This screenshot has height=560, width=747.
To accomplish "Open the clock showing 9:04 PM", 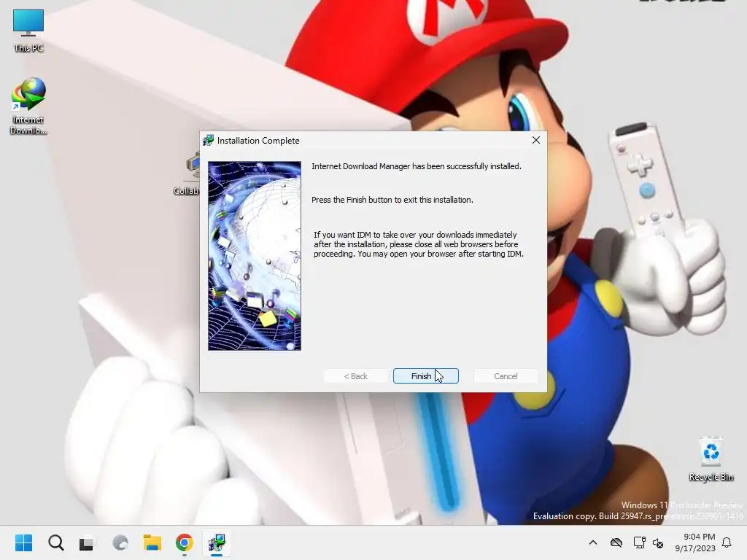I will click(695, 542).
